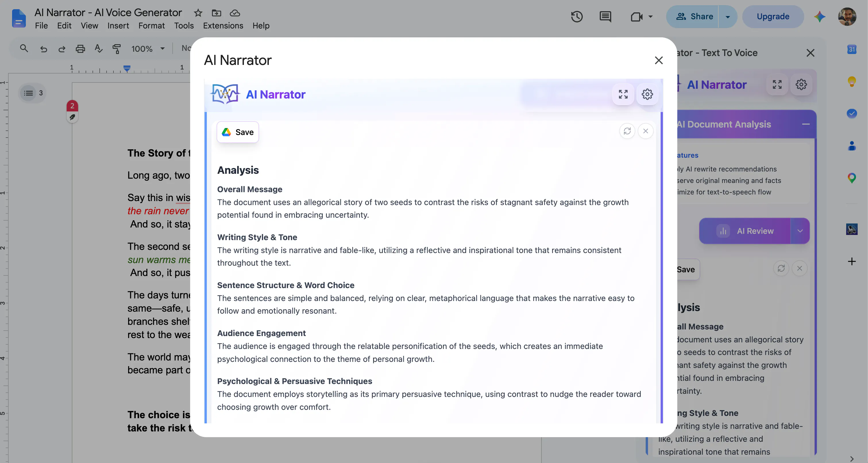Screen dimensions: 868x463
Task: Open the Share options dropdown arrow
Action: 728,16
